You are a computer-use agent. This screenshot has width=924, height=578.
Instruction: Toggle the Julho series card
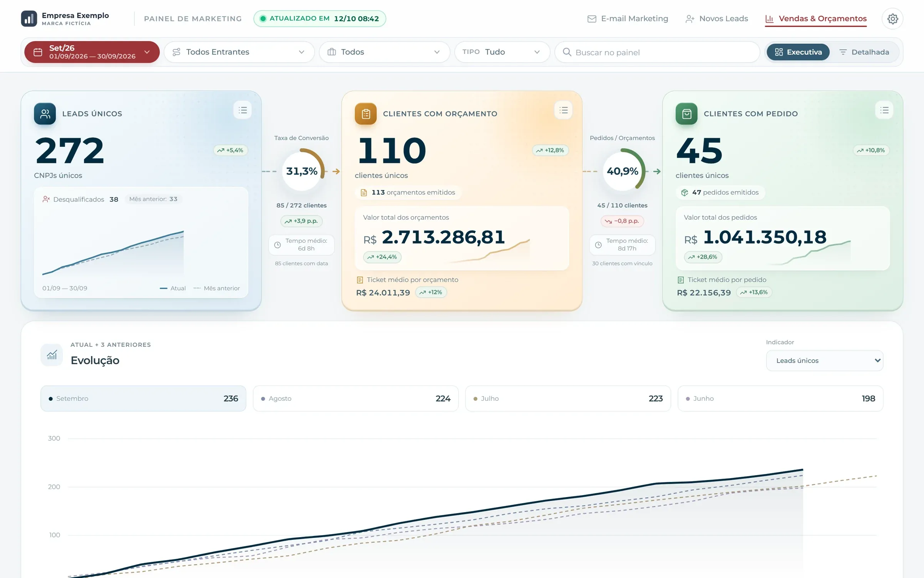(x=568, y=398)
